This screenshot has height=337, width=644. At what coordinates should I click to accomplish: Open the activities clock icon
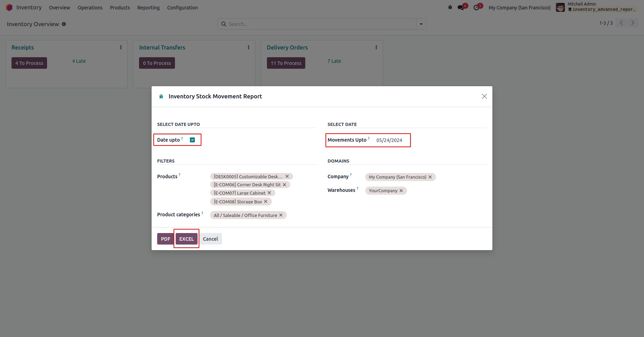click(x=476, y=7)
